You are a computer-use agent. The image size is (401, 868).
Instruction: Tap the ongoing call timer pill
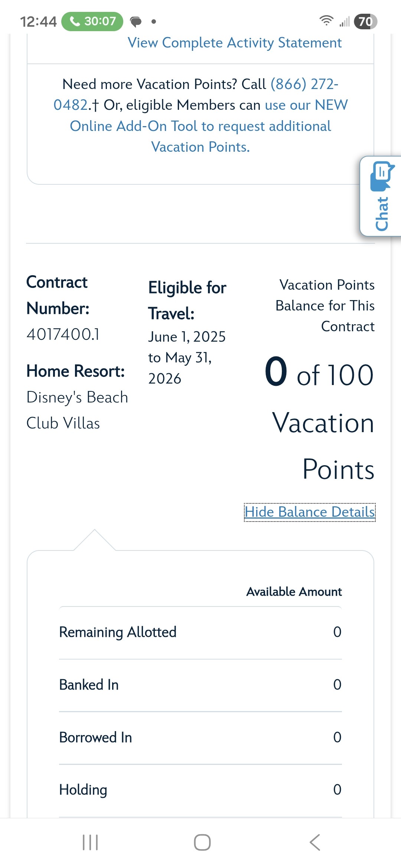click(x=92, y=22)
